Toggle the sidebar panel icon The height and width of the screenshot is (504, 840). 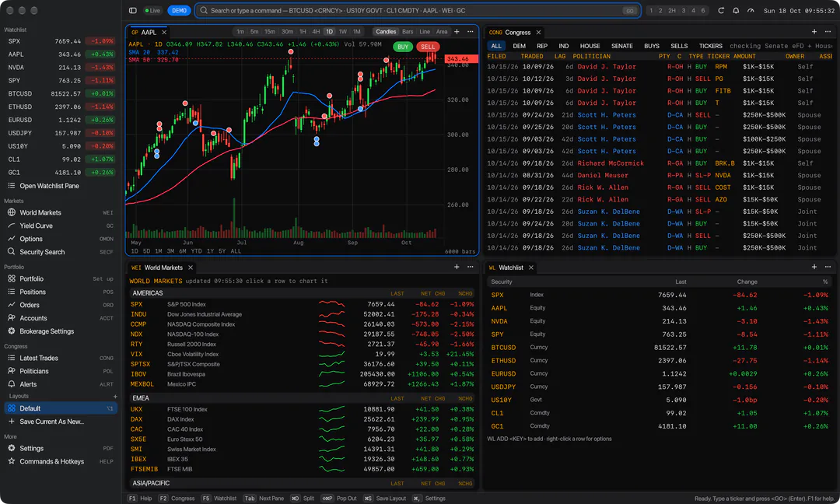[133, 11]
